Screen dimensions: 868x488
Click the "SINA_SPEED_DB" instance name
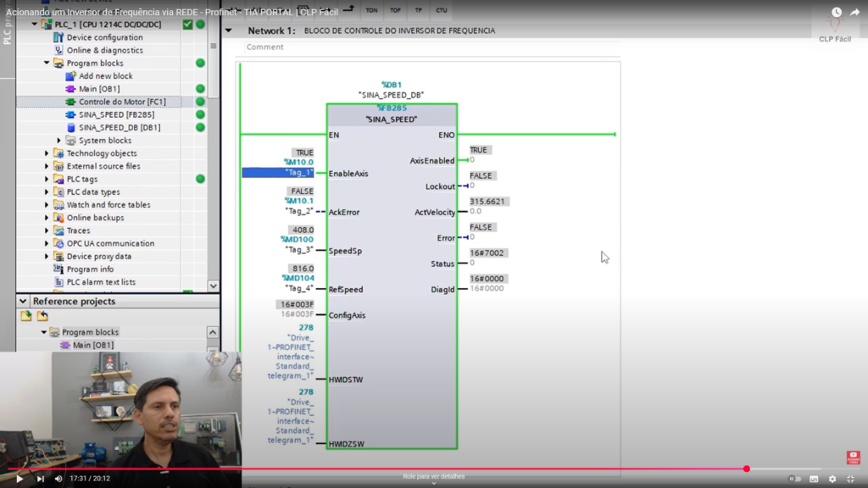point(391,95)
